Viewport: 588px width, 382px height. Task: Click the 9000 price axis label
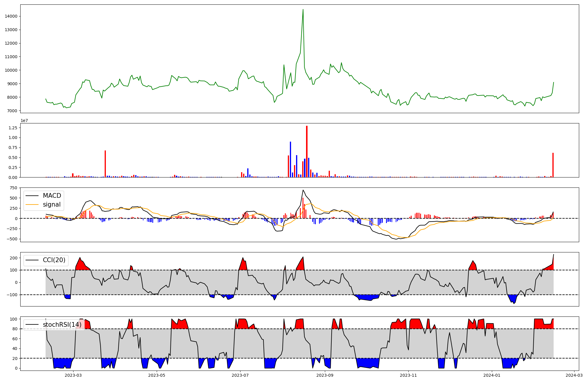pos(12,84)
